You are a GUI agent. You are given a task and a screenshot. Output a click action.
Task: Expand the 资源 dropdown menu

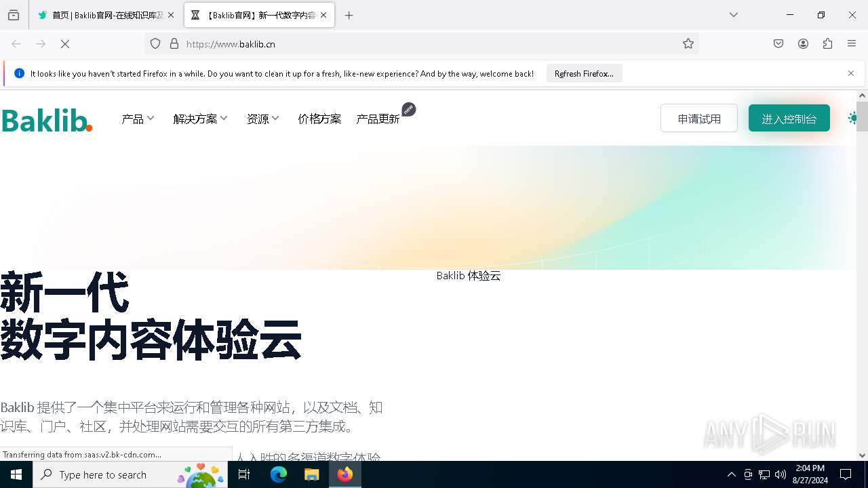tap(262, 119)
